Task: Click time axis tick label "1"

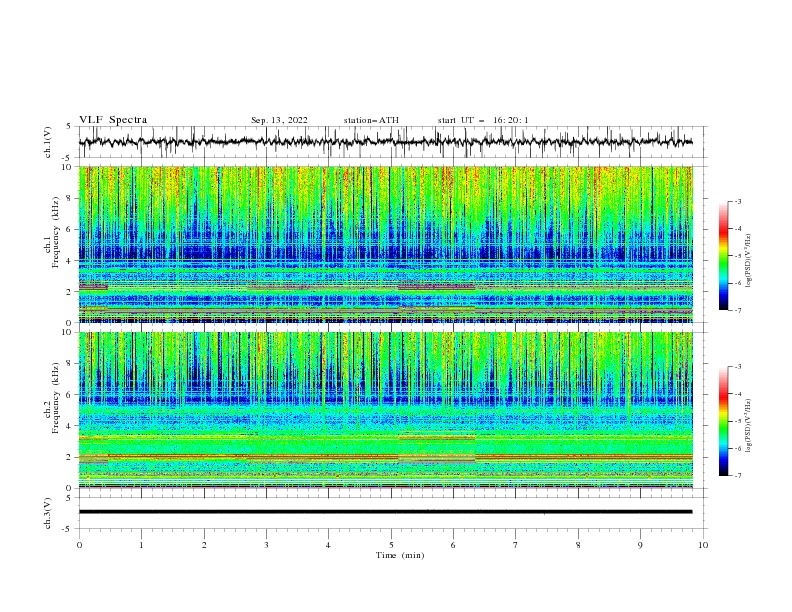Action: click(x=141, y=545)
